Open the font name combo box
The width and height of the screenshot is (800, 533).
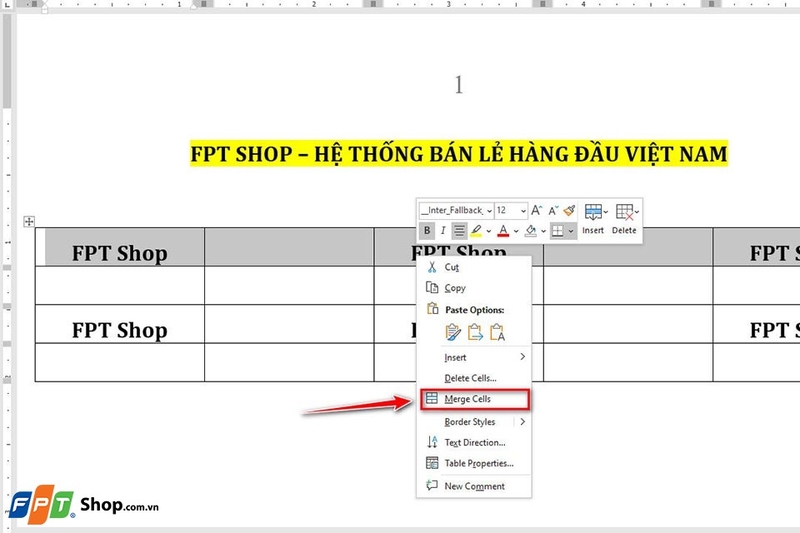pyautogui.click(x=456, y=210)
